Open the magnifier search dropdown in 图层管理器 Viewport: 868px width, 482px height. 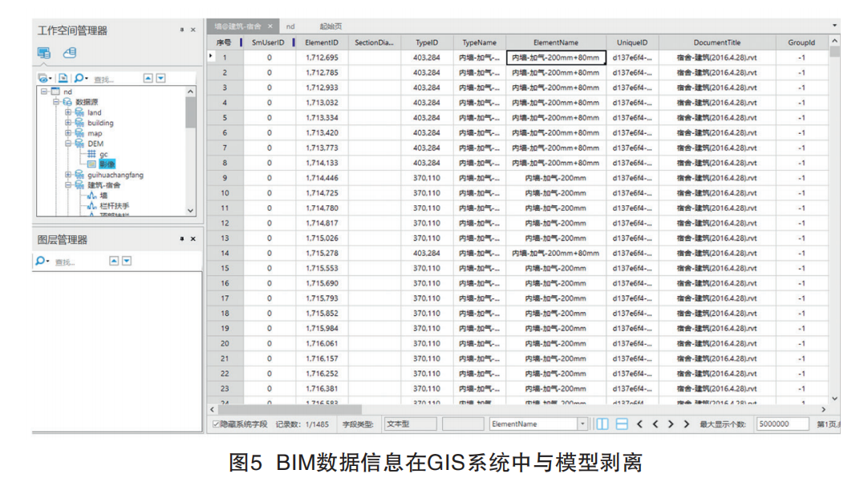click(42, 261)
